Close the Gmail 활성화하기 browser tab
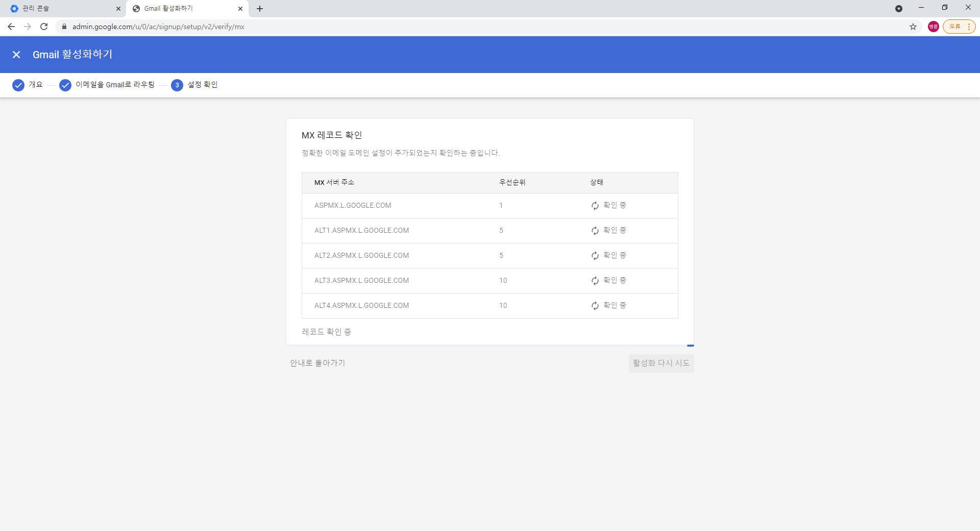Screen dimensions: 980x531 [240, 9]
